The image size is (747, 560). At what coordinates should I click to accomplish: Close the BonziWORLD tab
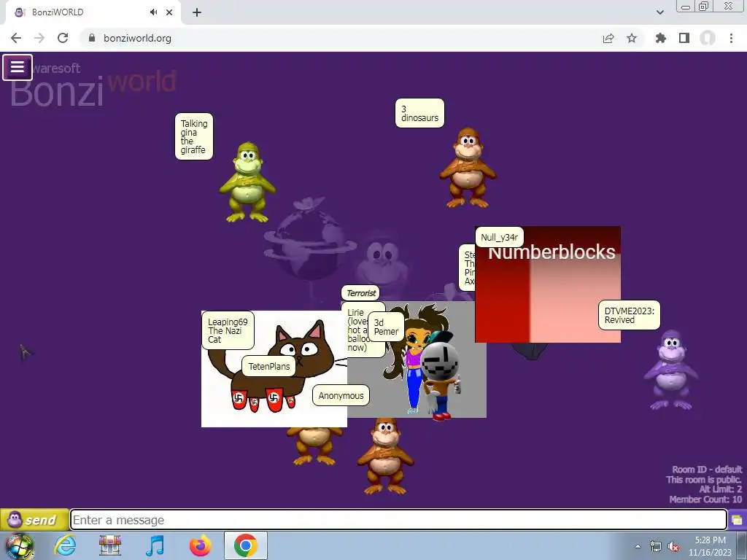[169, 12]
